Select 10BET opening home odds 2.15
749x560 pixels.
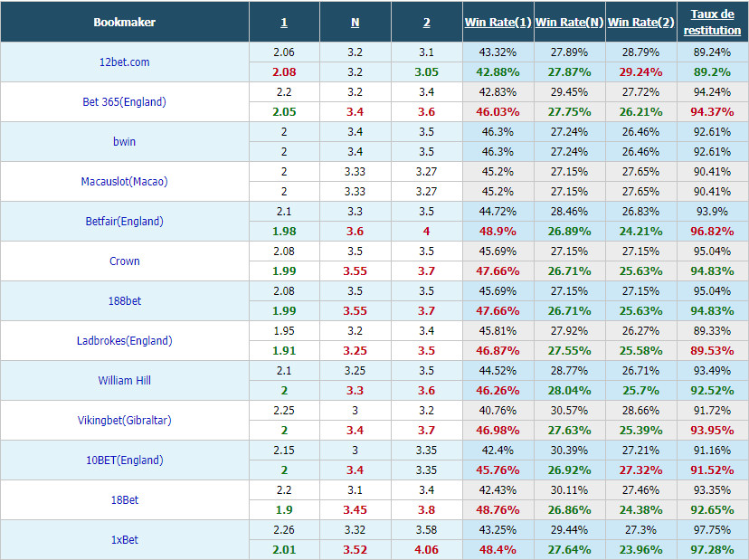284,451
